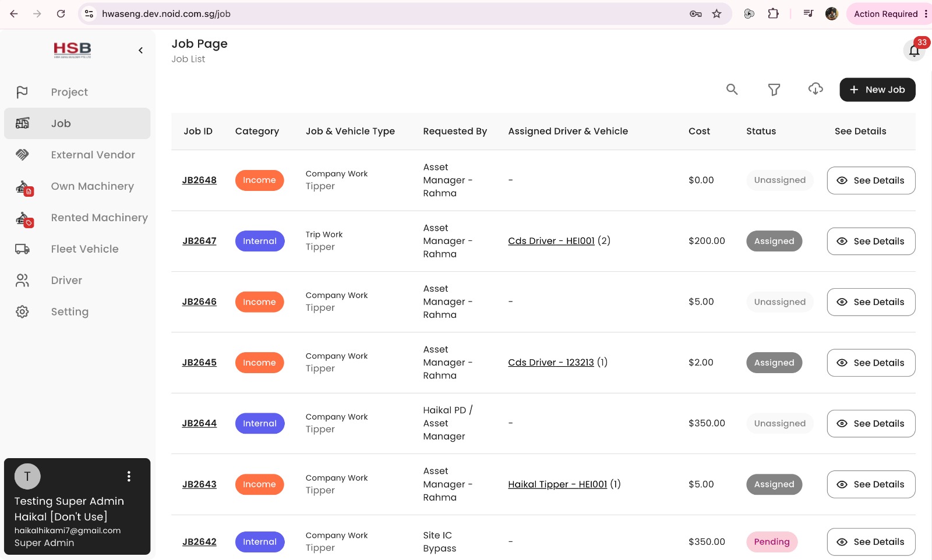Click the Driver people icon in sidebar

22,281
